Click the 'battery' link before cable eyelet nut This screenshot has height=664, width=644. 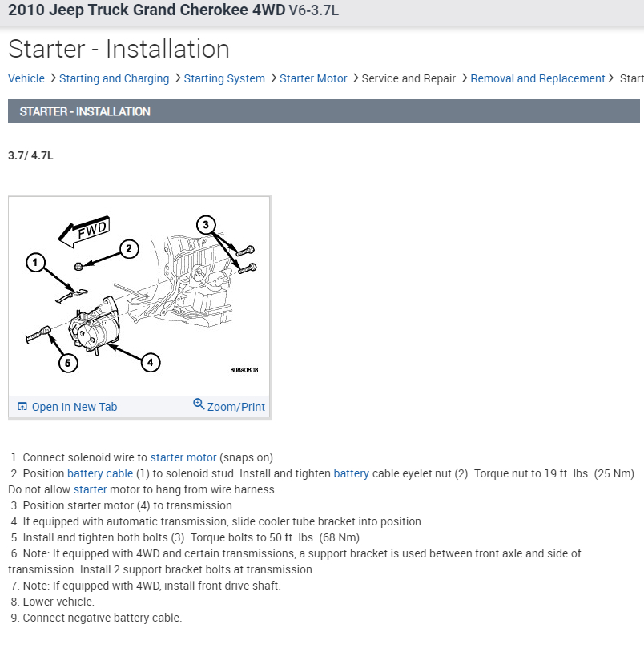point(351,473)
